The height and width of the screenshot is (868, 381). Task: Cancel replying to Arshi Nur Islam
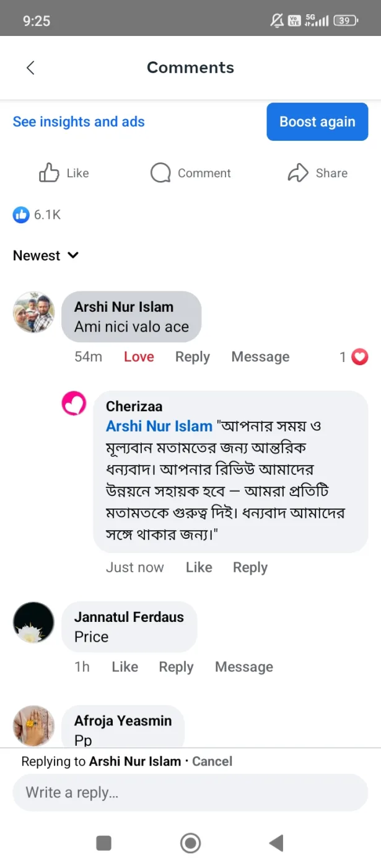coord(212,761)
